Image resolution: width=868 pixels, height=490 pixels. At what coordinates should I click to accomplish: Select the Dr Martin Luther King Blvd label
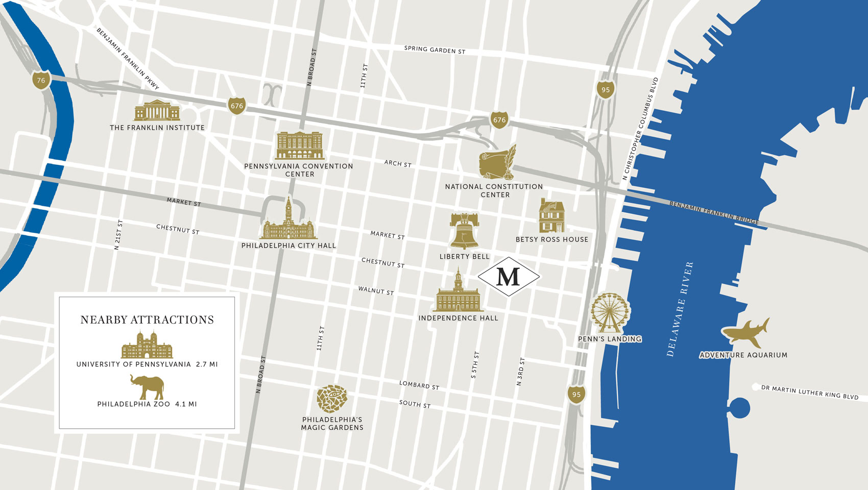809,392
